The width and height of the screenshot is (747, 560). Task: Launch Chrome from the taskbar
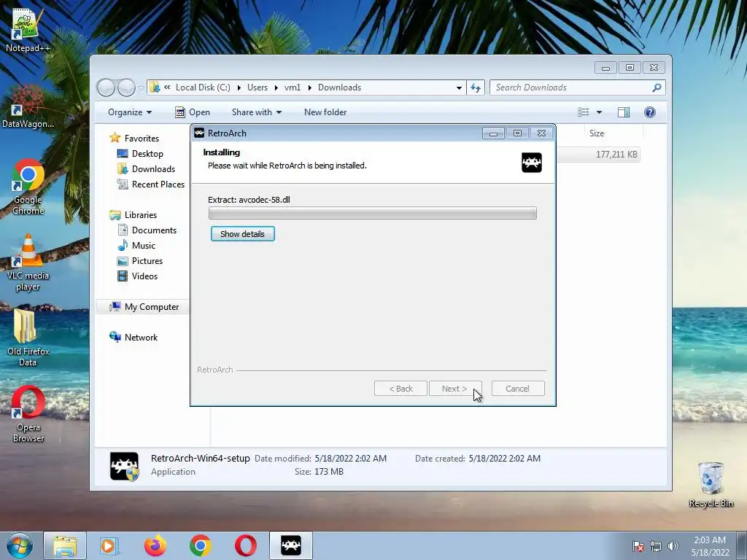(200, 545)
